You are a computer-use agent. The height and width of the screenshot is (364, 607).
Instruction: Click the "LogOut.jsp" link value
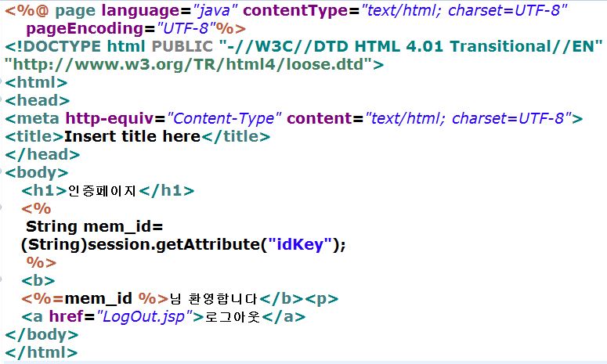144,317
